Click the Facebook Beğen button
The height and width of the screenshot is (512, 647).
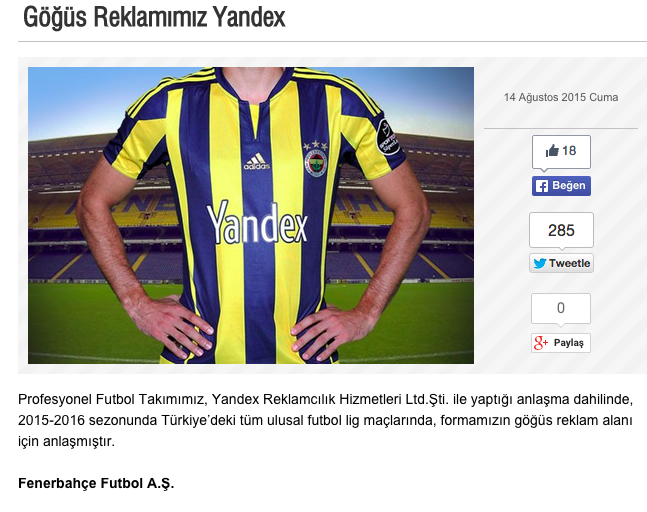click(561, 186)
